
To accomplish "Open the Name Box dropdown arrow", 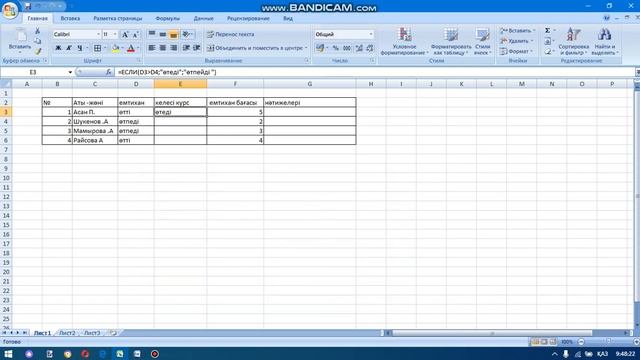I will tap(70, 72).
